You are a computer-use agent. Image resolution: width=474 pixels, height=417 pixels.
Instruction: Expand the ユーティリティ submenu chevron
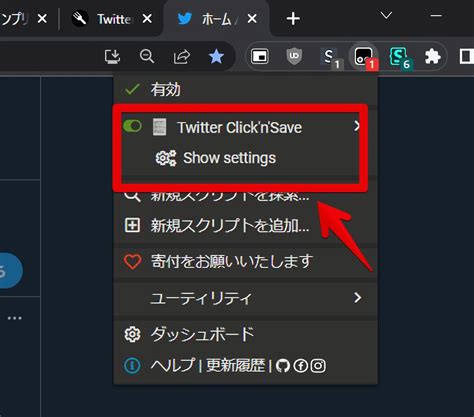357,298
